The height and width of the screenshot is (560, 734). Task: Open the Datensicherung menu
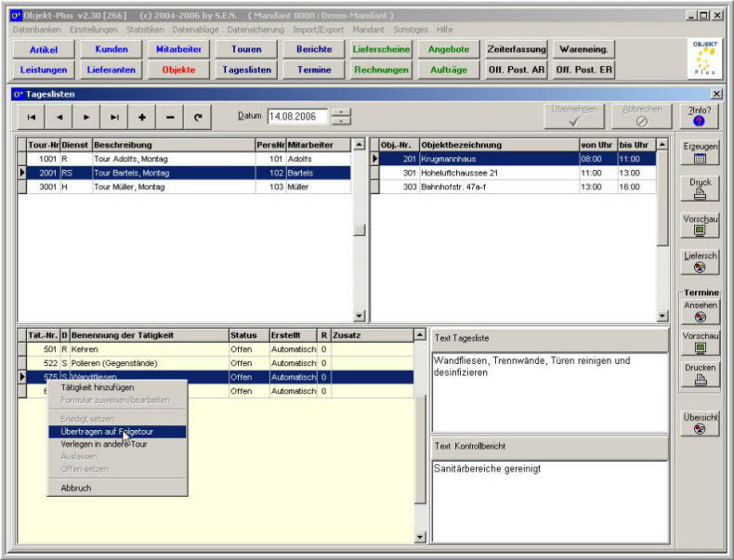pyautogui.click(x=256, y=30)
